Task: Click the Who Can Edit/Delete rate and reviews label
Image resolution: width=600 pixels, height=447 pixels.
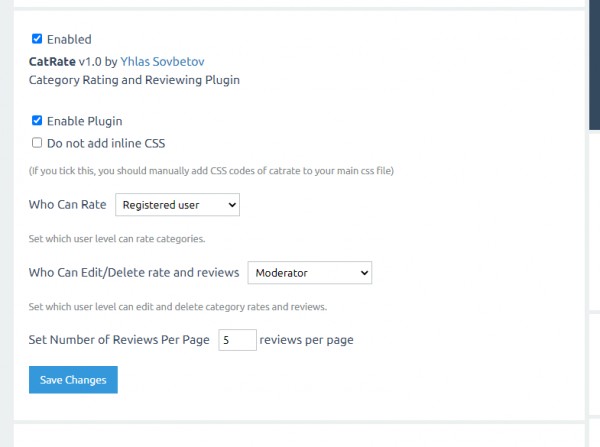Action: coord(134,272)
